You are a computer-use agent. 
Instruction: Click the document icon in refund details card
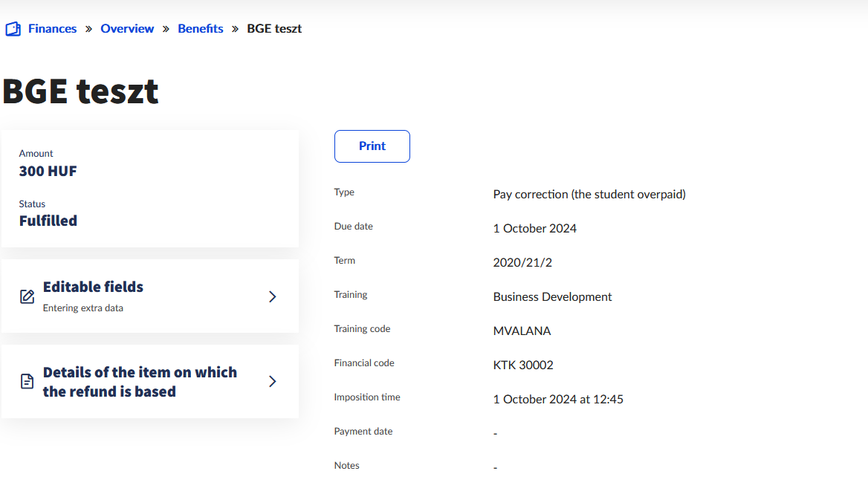tap(27, 382)
